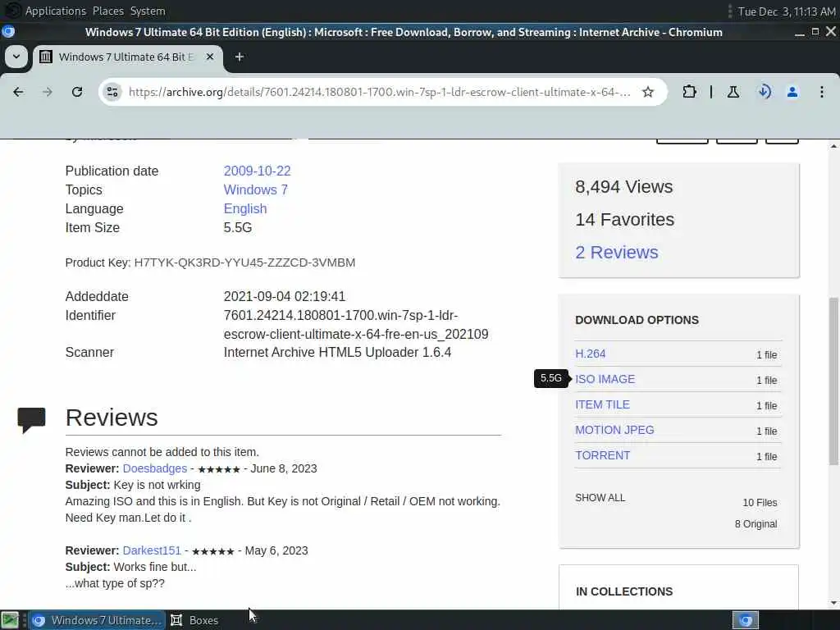Screen dimensions: 840x630
Task: Open the Windows 7 topic link
Action: click(x=256, y=189)
